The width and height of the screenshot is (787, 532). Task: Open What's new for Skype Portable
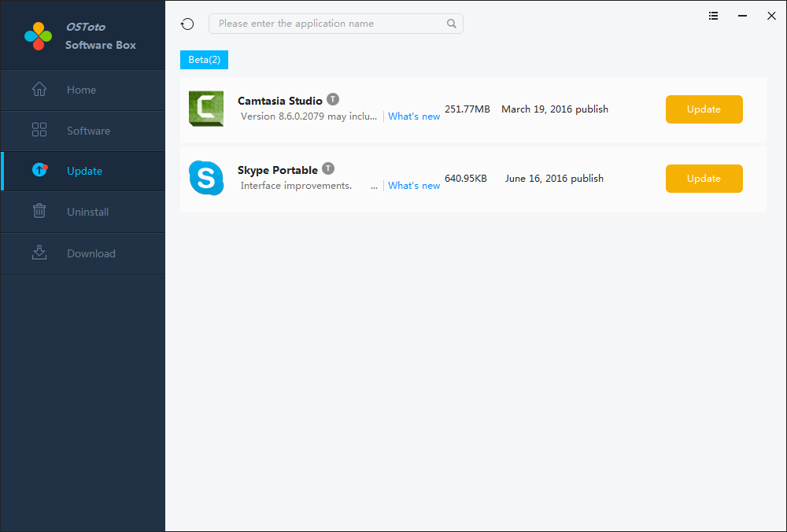coord(414,186)
